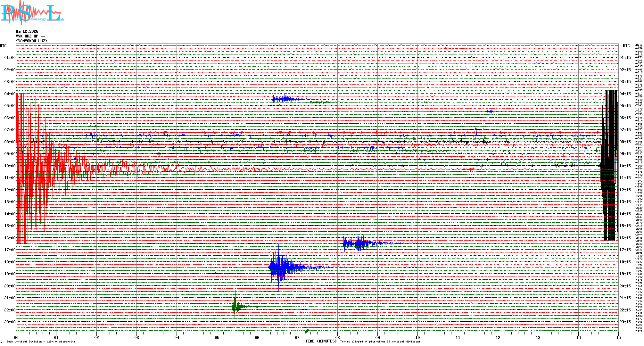Click the minute 07 tick label
Image resolution: width=644 pixels, height=346 pixels.
tap(297, 337)
